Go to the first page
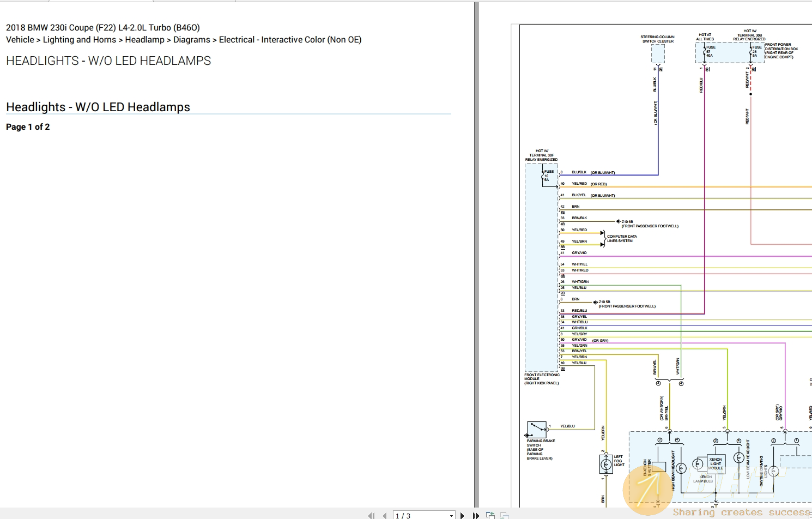Viewport: 812px width, 519px height. tap(371, 515)
